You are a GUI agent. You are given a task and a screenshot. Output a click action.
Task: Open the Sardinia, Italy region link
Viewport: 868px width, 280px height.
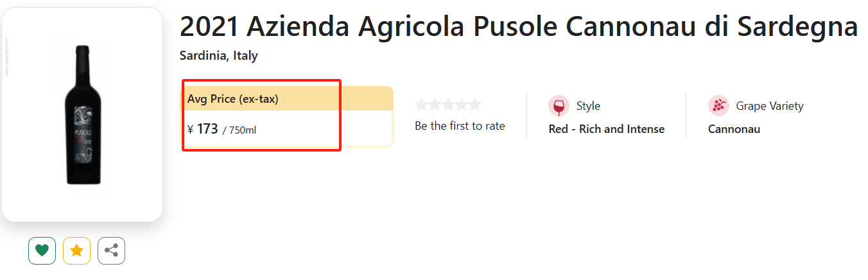[218, 56]
